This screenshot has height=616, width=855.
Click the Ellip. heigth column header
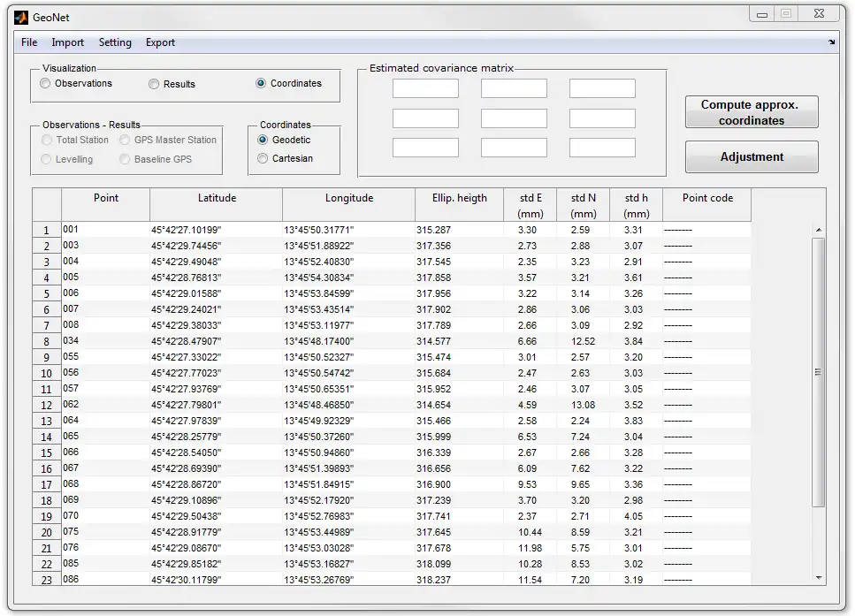459,205
